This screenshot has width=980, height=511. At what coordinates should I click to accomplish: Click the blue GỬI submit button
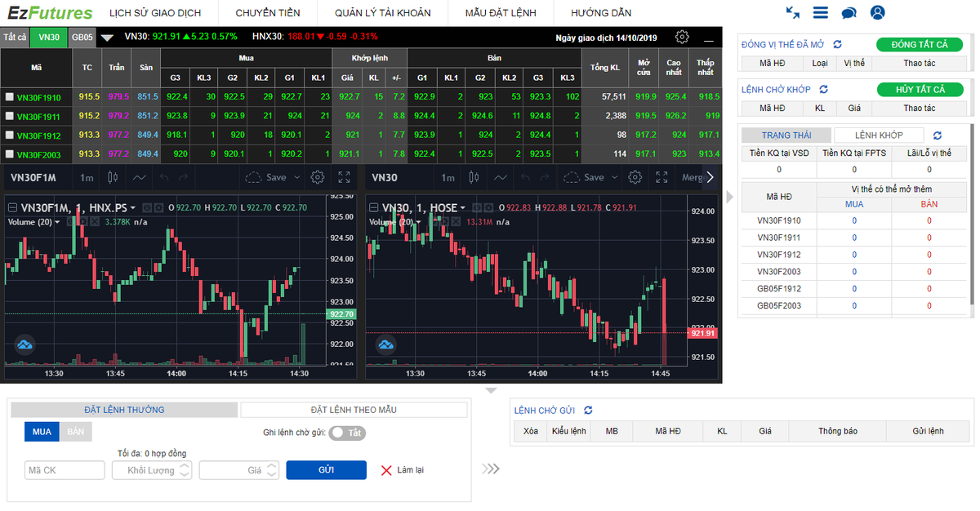coord(326,470)
